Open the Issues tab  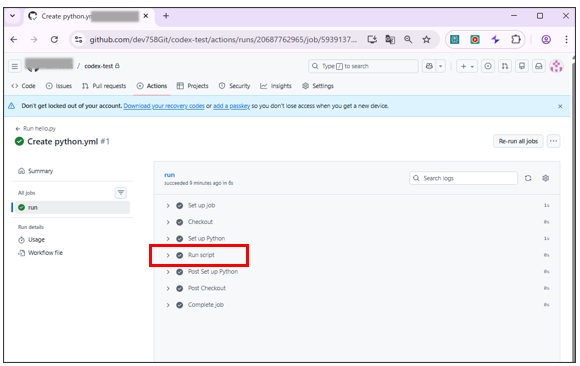click(x=59, y=86)
